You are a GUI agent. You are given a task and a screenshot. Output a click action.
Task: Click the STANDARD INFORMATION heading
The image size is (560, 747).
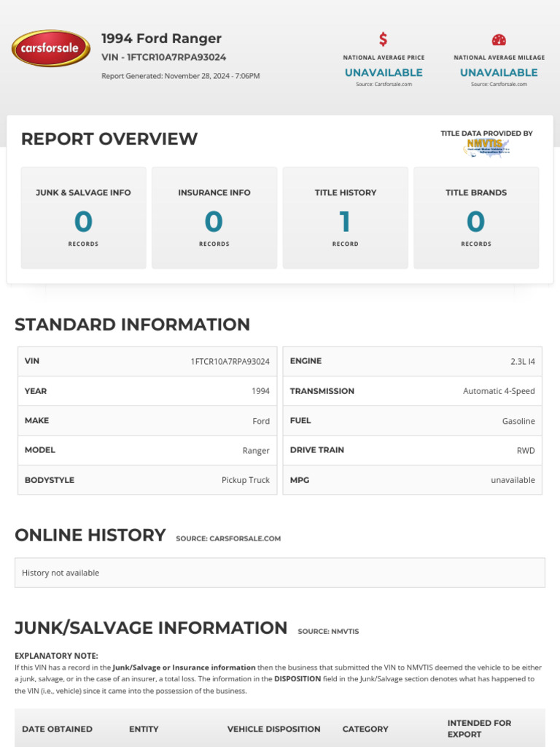pos(133,325)
